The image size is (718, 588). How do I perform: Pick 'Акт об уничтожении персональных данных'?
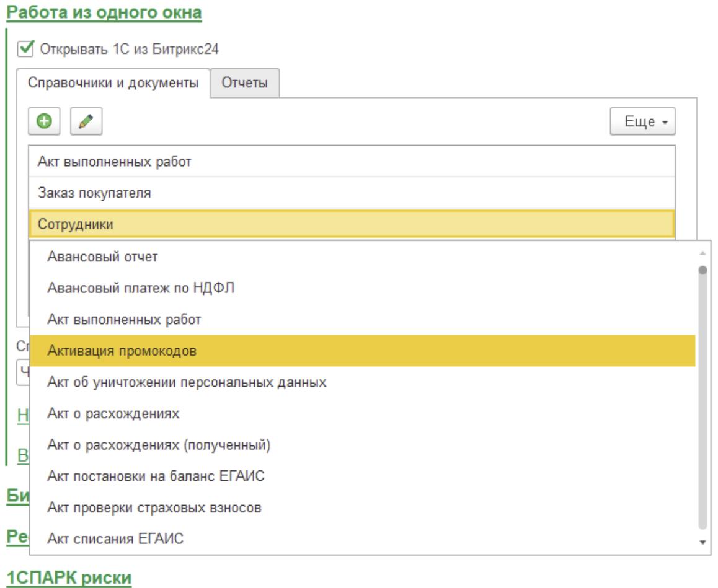click(x=187, y=382)
